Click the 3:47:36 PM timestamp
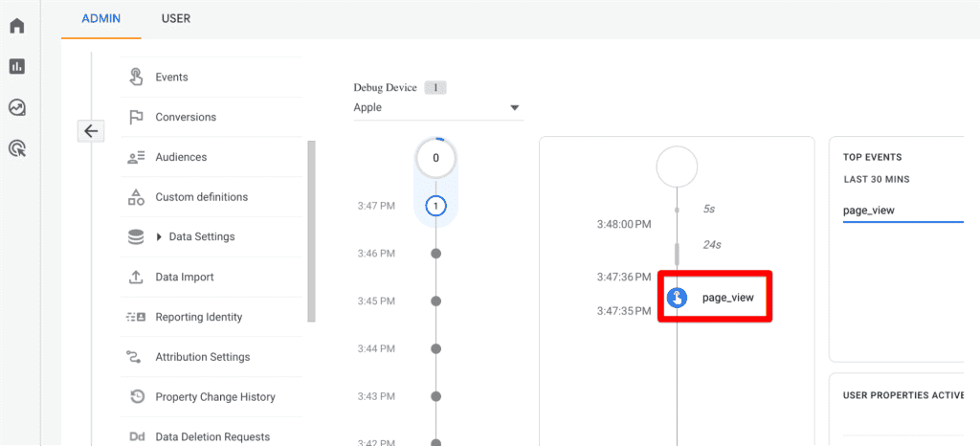Screen dimensions: 980x446 click(624, 277)
